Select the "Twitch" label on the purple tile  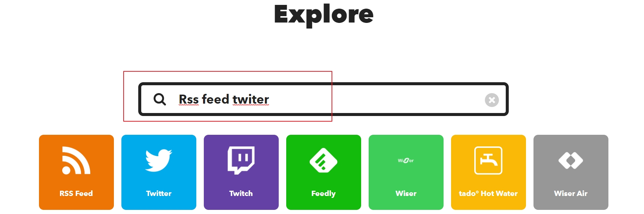241,193
